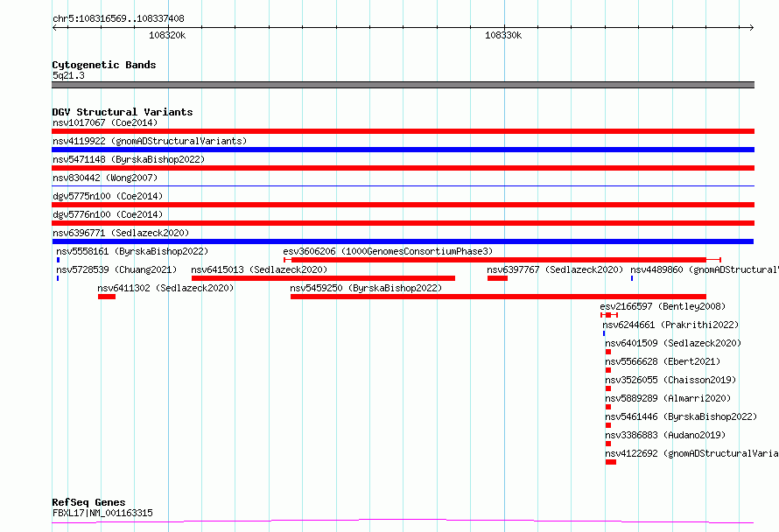779x532 pixels.
Task: Click the blue bar under nsv4119922
Action: coord(403,150)
